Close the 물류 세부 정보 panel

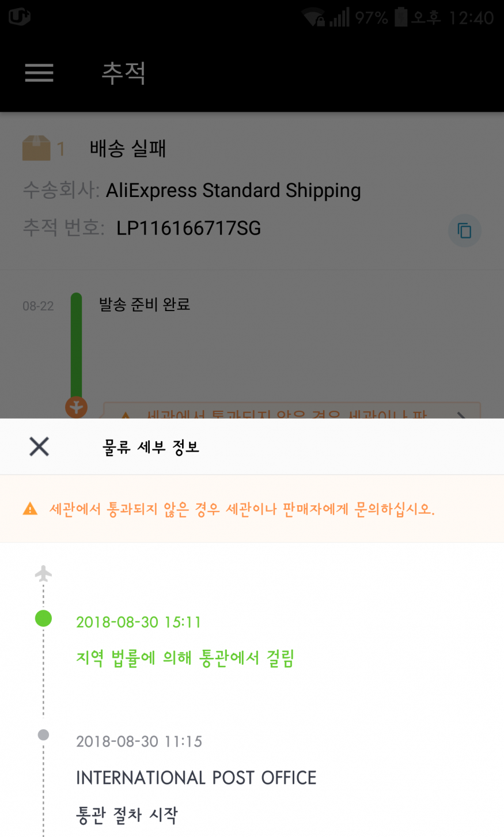point(39,446)
